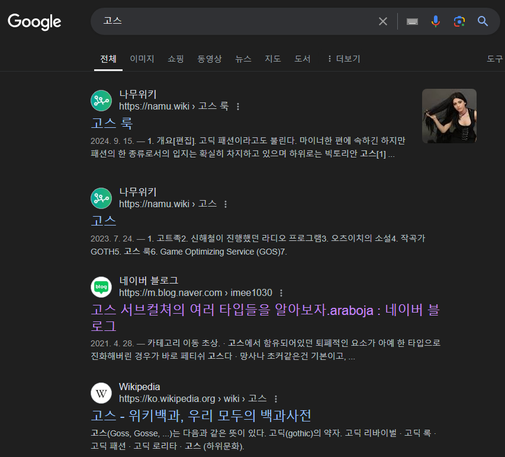Click the Naver blog favicon icon
This screenshot has height=457, width=505.
(x=101, y=287)
